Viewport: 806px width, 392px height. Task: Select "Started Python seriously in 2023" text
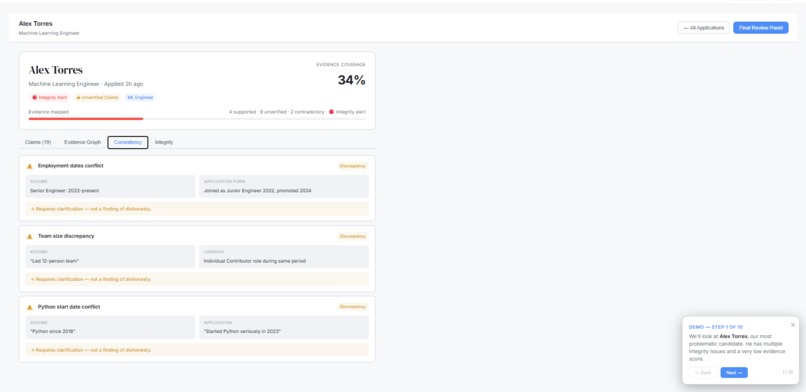(242, 331)
